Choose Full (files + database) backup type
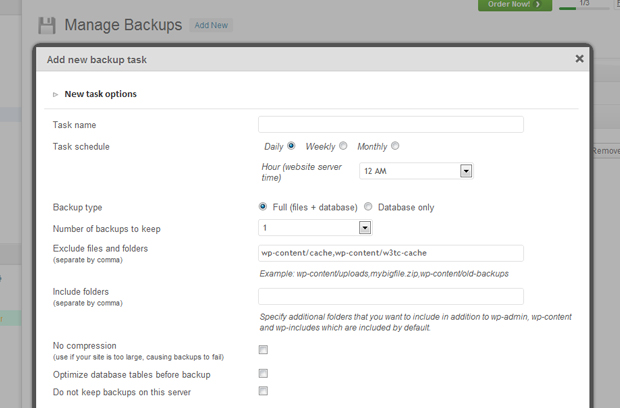 264,207
